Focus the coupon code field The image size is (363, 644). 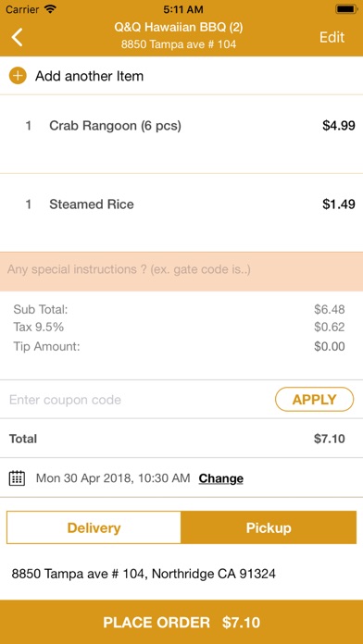[138, 400]
